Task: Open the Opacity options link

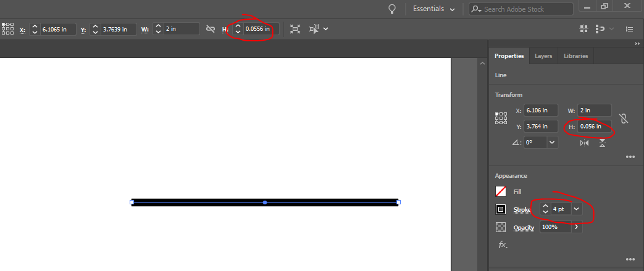Action: pyautogui.click(x=524, y=227)
